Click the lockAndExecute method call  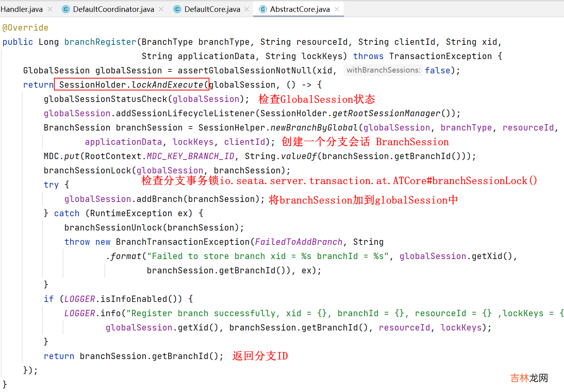point(167,85)
